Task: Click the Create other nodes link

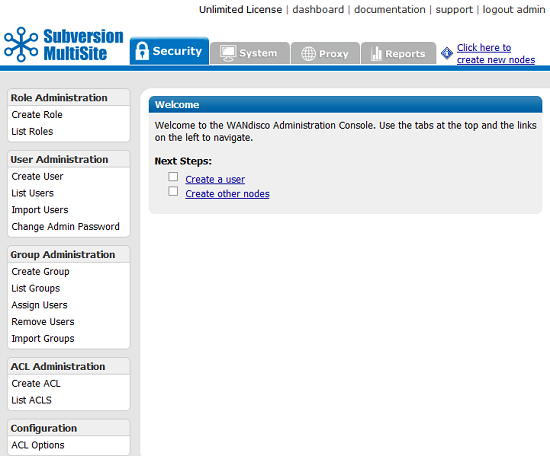Action: point(227,194)
